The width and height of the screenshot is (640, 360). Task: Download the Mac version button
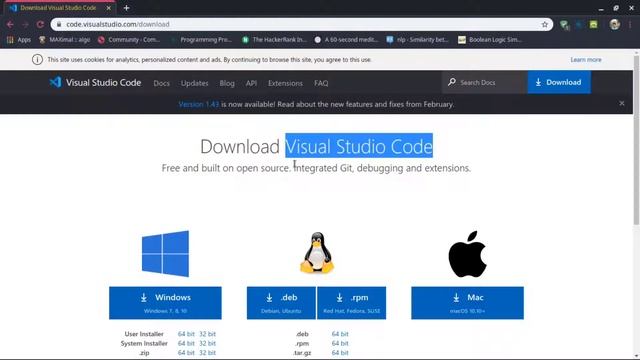[x=467, y=303]
